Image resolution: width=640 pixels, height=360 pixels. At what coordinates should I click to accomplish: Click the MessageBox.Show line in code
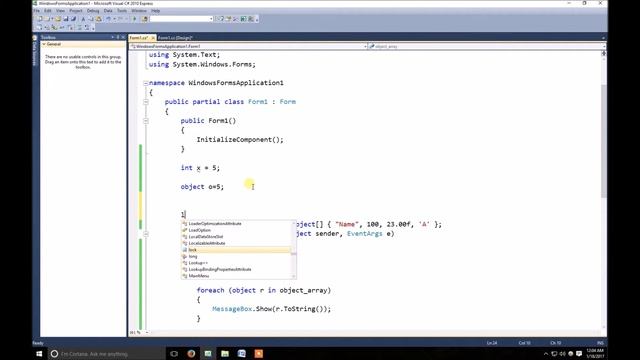tap(271, 309)
